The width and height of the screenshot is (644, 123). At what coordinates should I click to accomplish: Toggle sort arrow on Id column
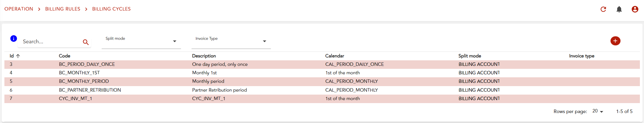(18, 56)
